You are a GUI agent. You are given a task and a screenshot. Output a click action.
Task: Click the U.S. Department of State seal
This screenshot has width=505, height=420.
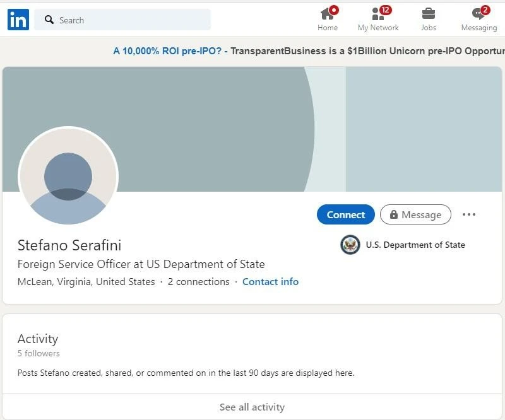tap(350, 245)
